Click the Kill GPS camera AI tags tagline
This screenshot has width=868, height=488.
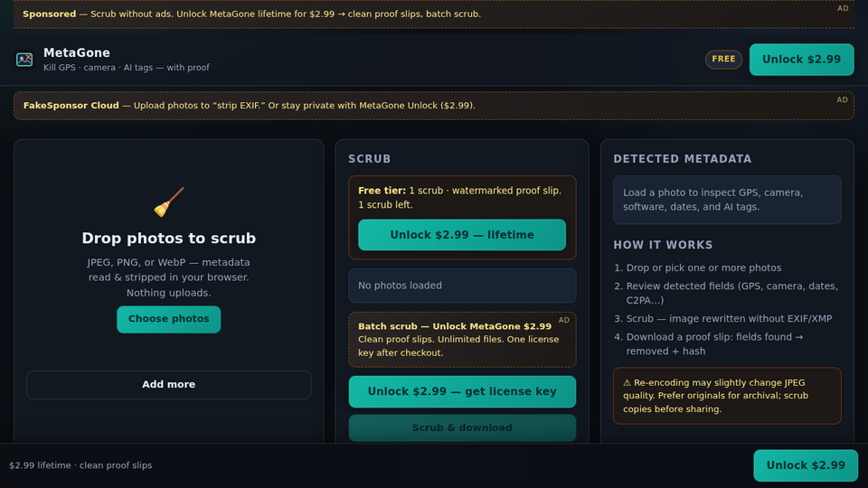pos(127,68)
